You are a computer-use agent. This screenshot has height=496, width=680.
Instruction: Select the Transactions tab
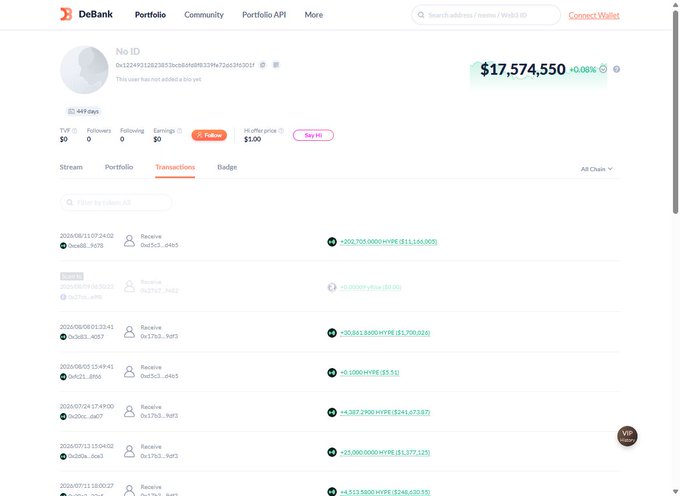(175, 167)
